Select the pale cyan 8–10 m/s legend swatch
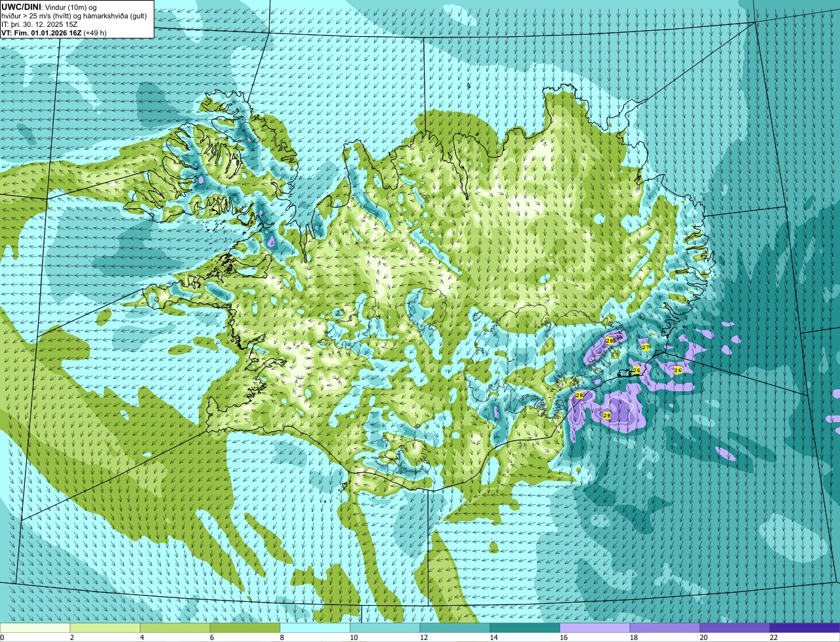The image size is (840, 642). (315, 628)
